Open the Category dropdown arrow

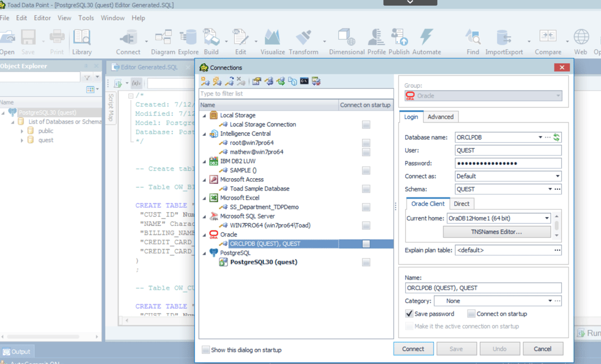[550, 301]
